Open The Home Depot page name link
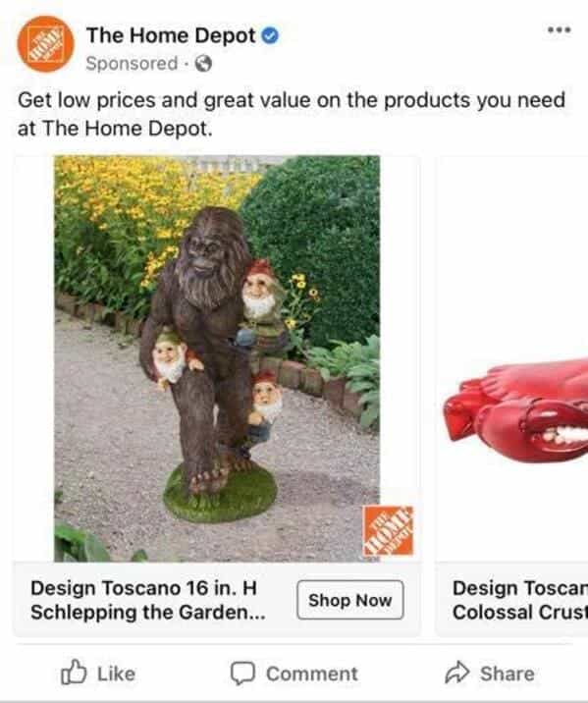 click(171, 35)
